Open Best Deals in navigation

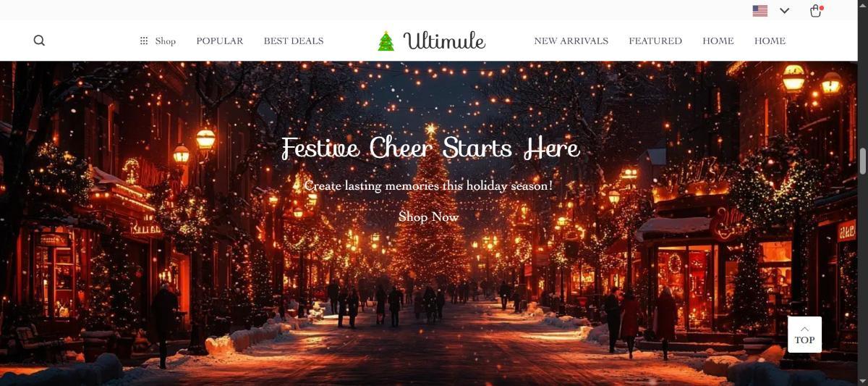[x=294, y=41]
